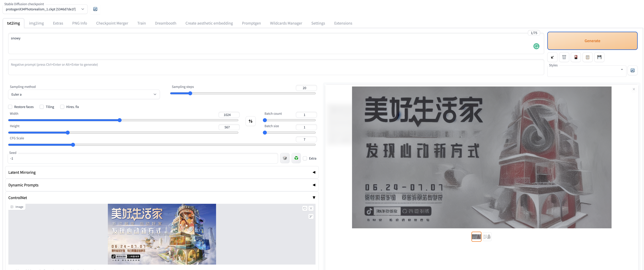The width and height of the screenshot is (644, 270).
Task: Enable the Restore faces checkbox
Action: point(10,107)
